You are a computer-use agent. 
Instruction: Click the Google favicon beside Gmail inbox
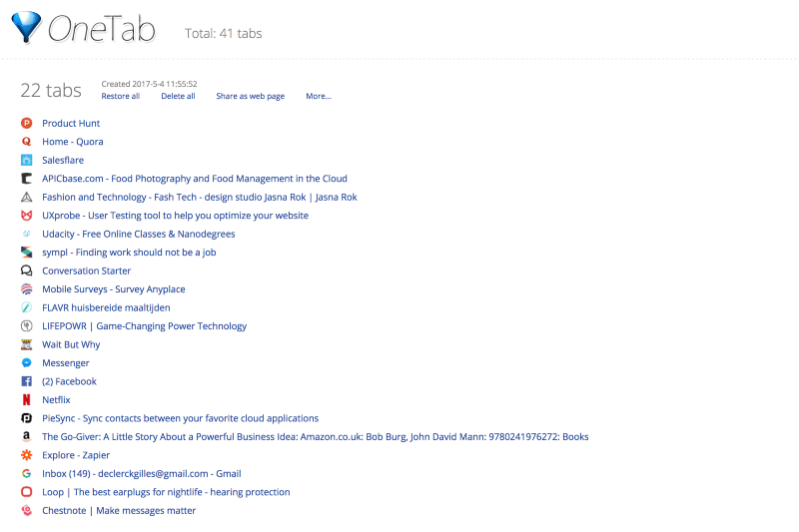coord(27,473)
